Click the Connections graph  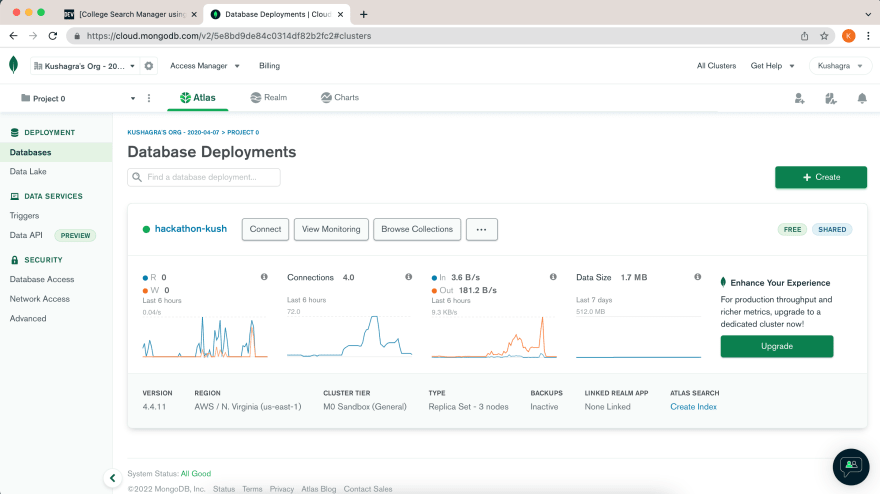349,336
